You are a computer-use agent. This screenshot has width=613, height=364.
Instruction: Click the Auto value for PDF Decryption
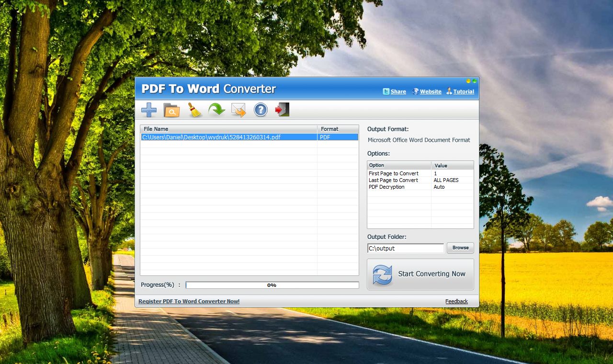coord(439,187)
